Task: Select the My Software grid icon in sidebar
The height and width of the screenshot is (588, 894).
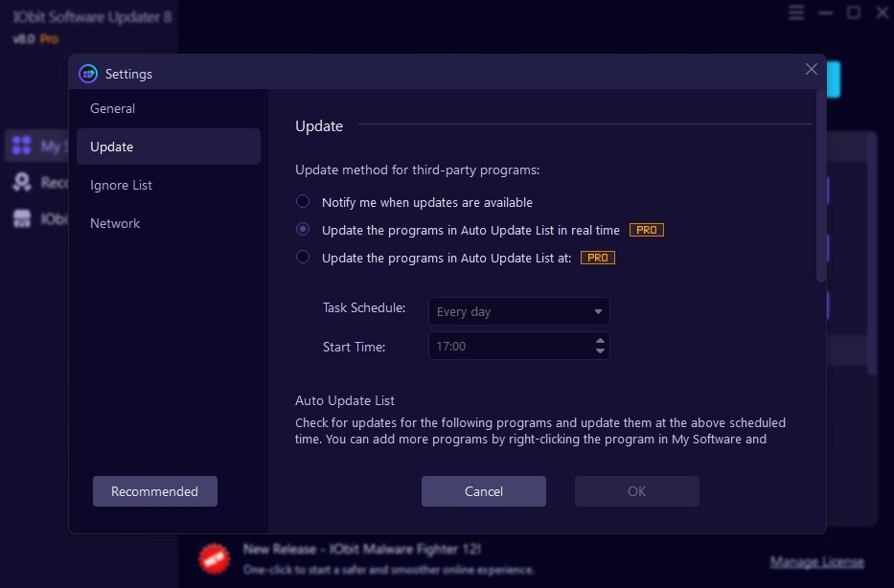Action: pos(21,146)
